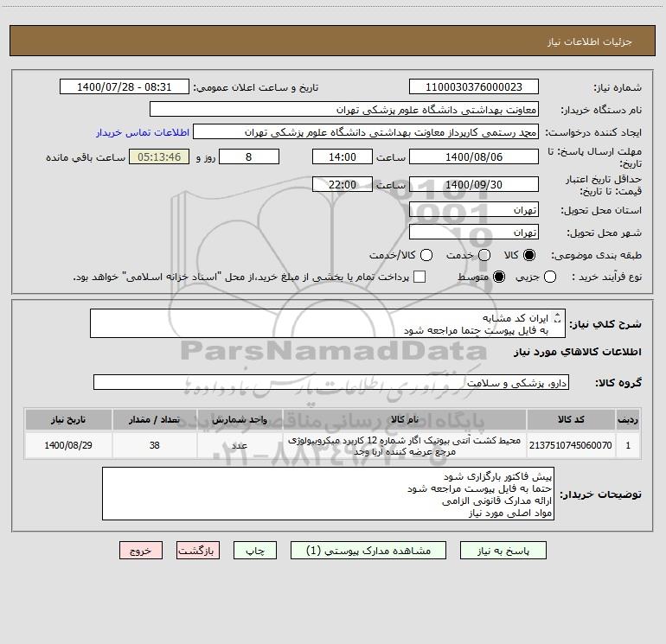Click the row number cell 1

pyautogui.click(x=628, y=445)
